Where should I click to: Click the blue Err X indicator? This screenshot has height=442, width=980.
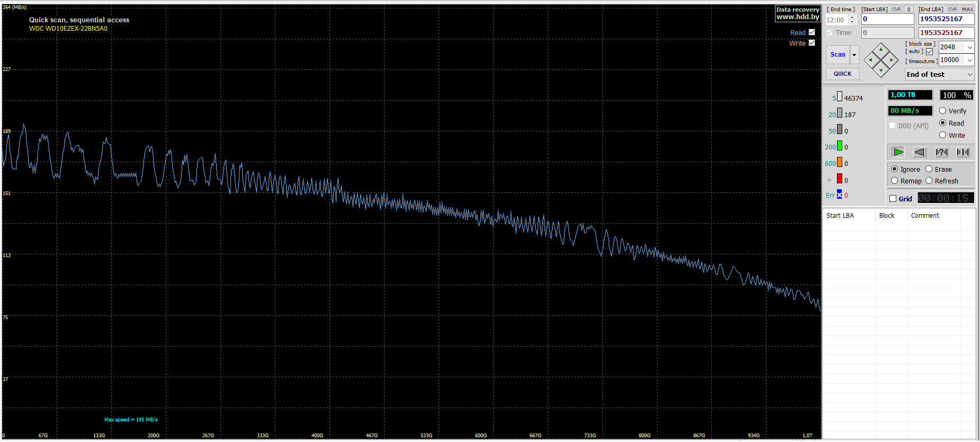pos(839,194)
